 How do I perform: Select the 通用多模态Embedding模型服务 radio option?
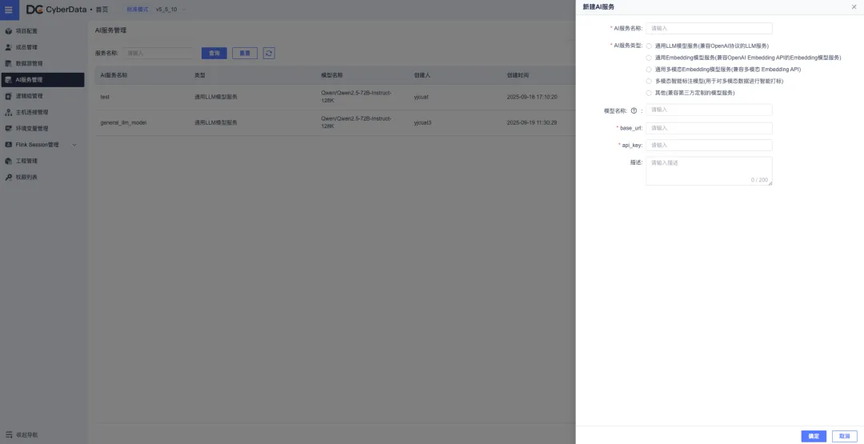[649, 69]
